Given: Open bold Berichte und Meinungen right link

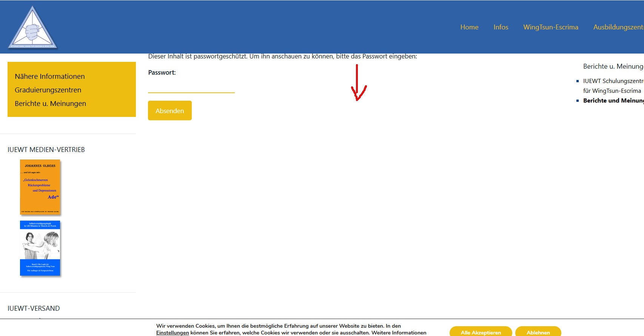Looking at the screenshot, I should (x=613, y=101).
